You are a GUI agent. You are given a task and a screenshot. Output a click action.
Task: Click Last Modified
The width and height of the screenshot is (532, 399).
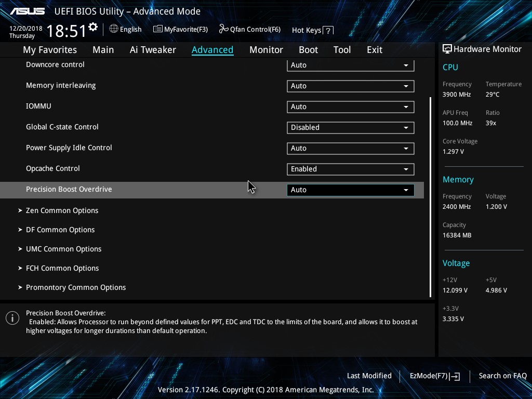click(369, 376)
